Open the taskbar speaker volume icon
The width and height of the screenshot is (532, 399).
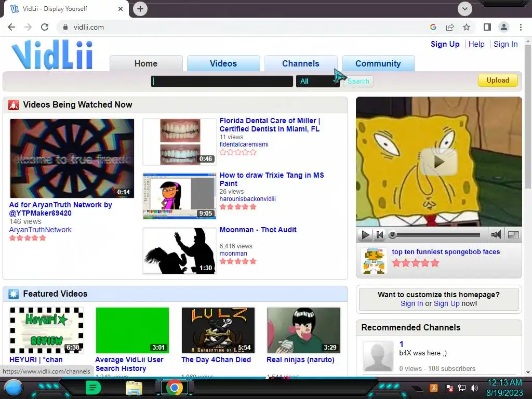474,388
